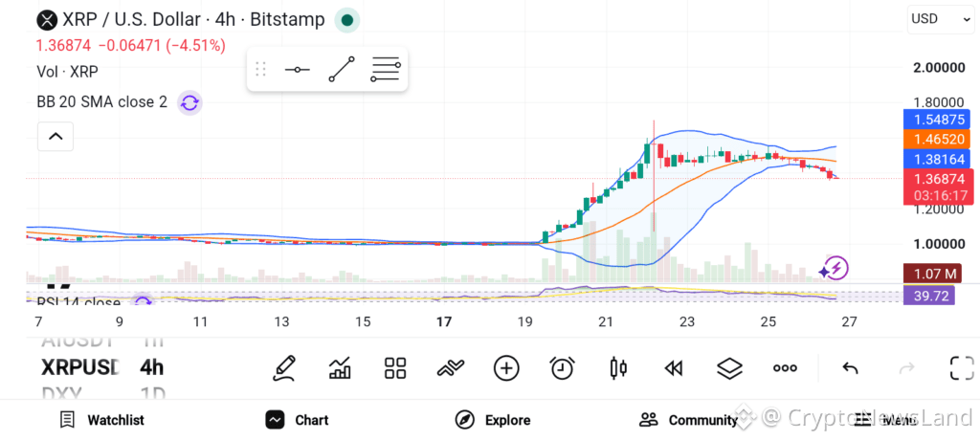The height and width of the screenshot is (441, 980).
Task: Click the bold 17 date axis label
Action: click(444, 322)
